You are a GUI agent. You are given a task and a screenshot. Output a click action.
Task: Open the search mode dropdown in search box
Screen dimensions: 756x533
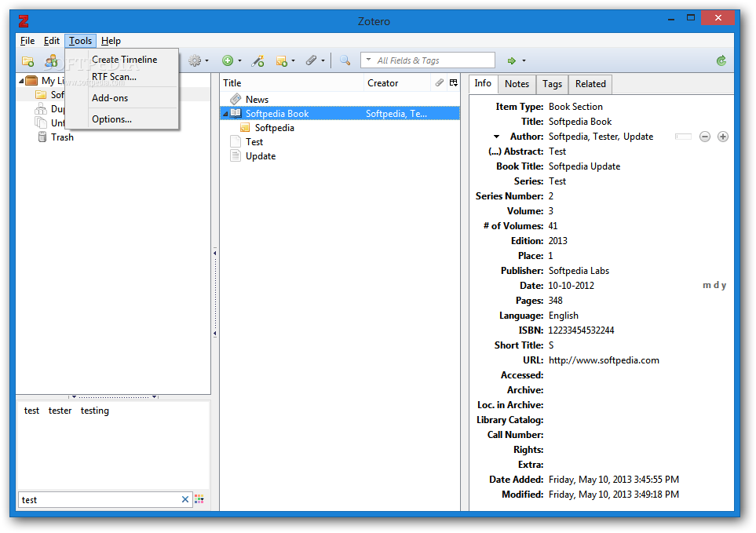tap(368, 60)
